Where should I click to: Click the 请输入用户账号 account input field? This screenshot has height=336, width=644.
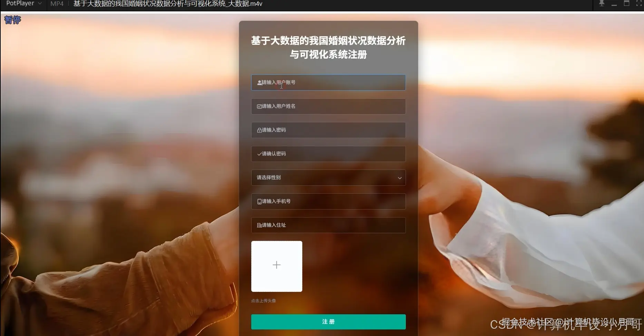pyautogui.click(x=328, y=82)
